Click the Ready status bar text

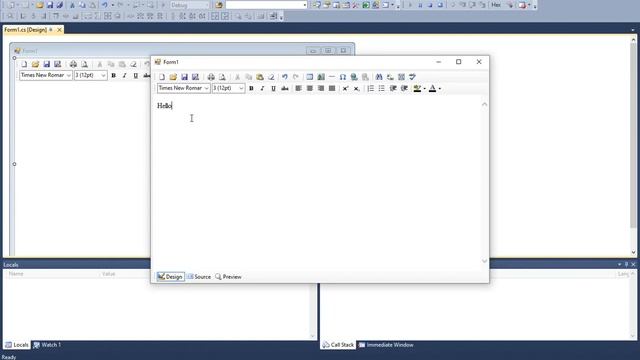[x=9, y=357]
